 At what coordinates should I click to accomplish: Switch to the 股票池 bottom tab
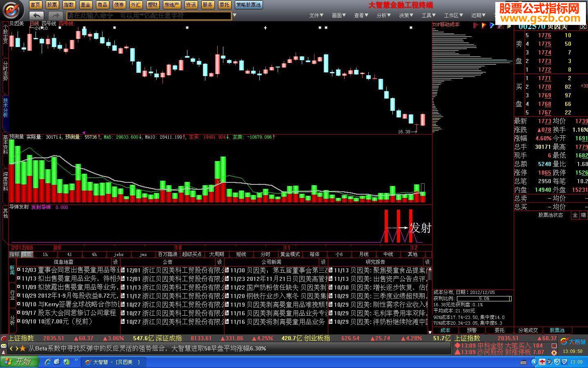pos(557,330)
